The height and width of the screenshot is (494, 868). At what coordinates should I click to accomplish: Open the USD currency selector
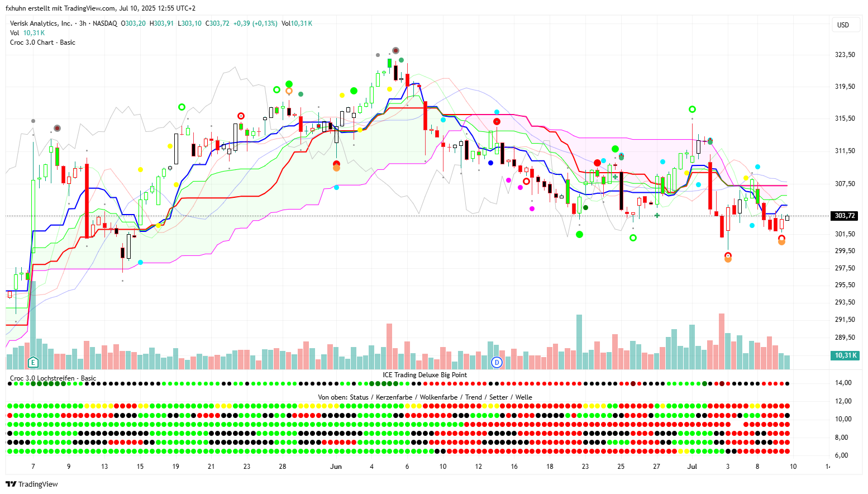tap(843, 25)
